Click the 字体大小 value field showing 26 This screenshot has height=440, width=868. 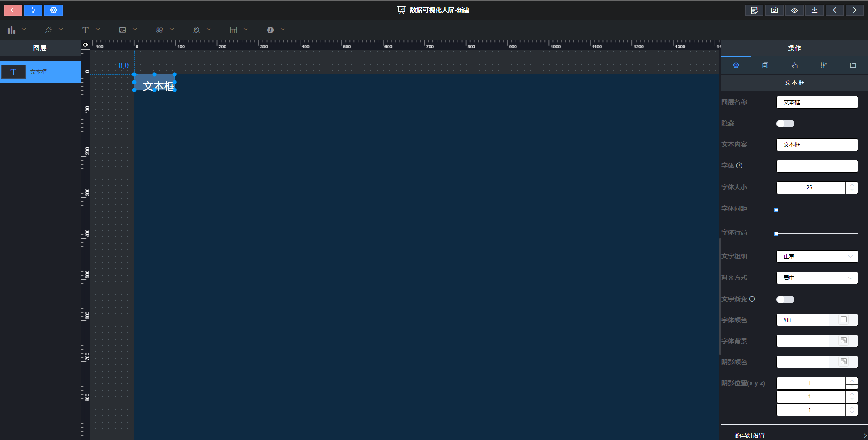(x=810, y=188)
